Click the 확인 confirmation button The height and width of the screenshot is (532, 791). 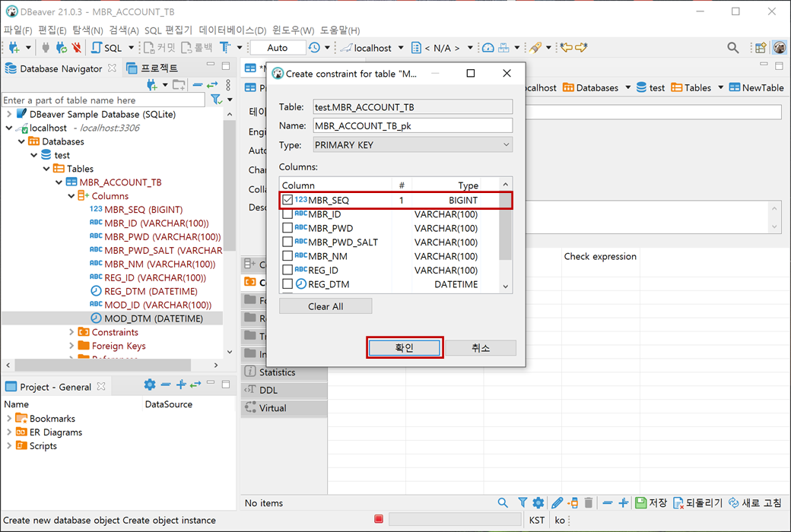coord(404,347)
